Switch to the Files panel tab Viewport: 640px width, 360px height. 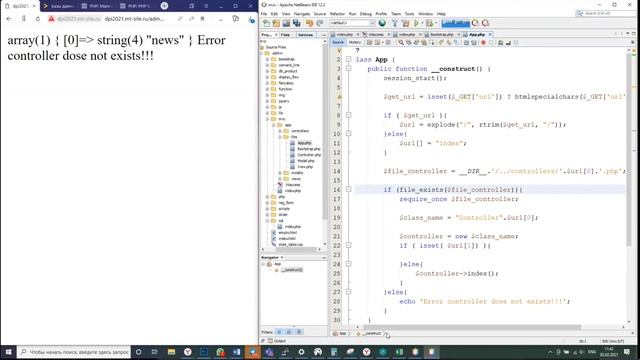[286, 35]
